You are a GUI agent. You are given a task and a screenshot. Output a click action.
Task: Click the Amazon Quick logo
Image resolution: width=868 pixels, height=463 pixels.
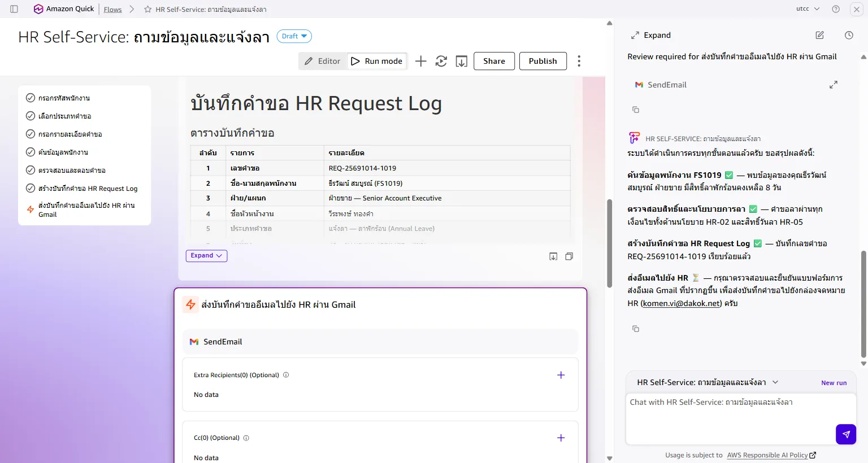click(64, 9)
